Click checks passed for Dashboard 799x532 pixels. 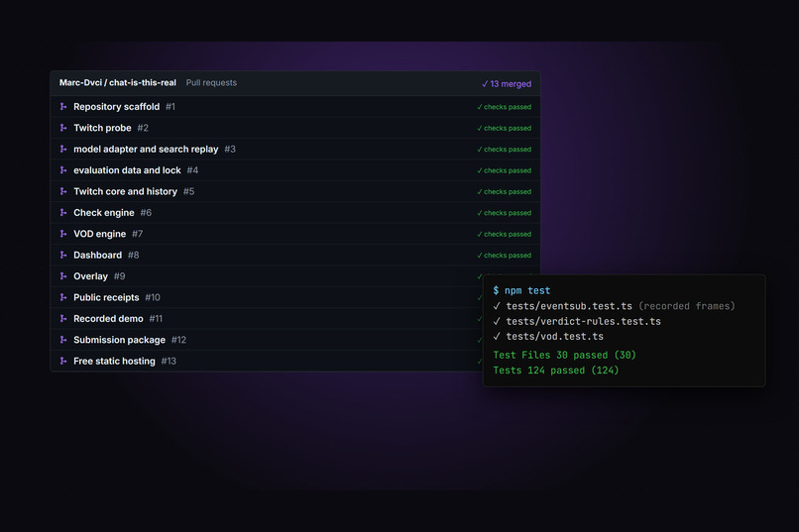coord(504,256)
